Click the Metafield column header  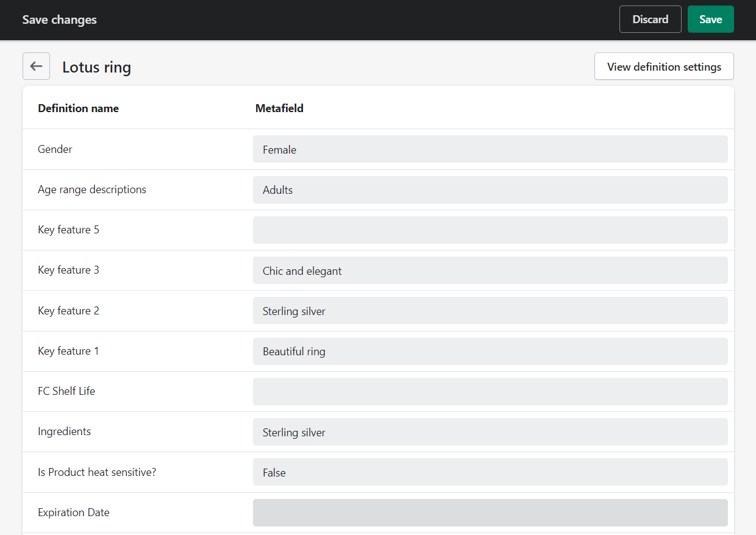[279, 108]
